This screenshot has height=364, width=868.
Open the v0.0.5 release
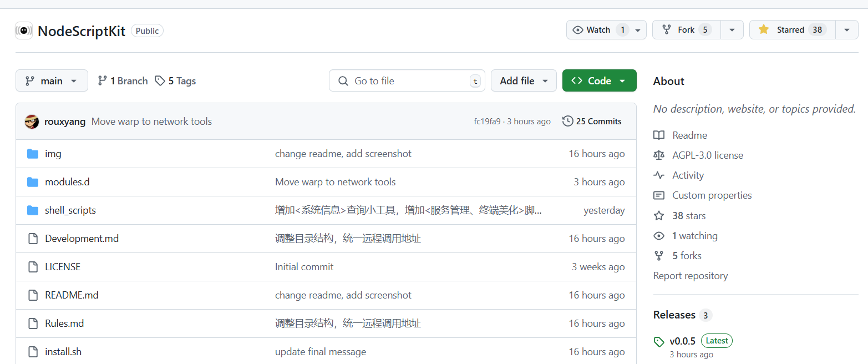(682, 341)
